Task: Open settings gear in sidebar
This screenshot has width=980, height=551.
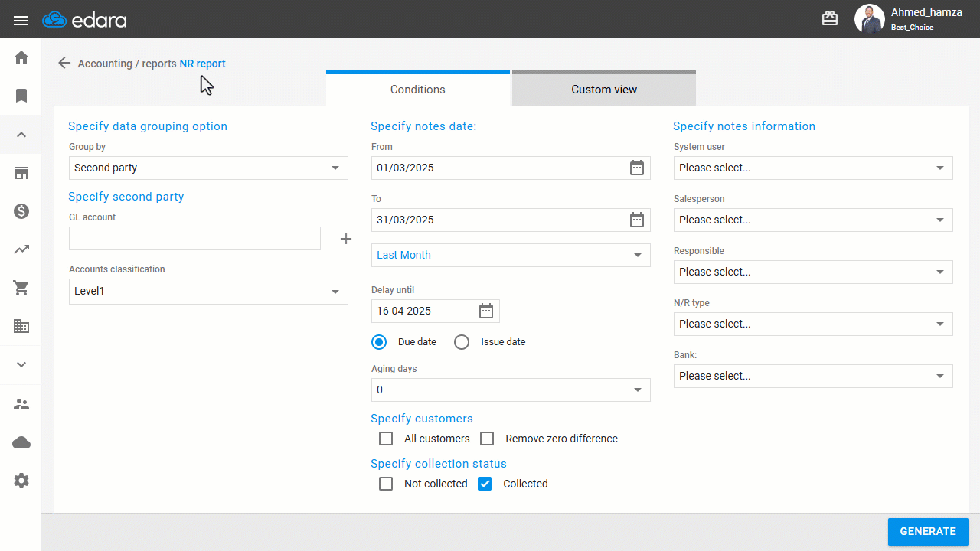Action: click(x=21, y=481)
